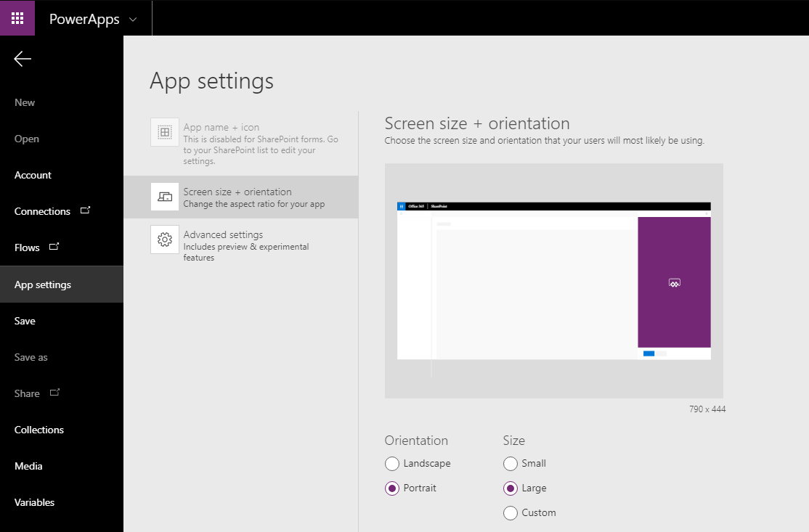
Task: Select the Portrait orientation radio button
Action: (392, 488)
